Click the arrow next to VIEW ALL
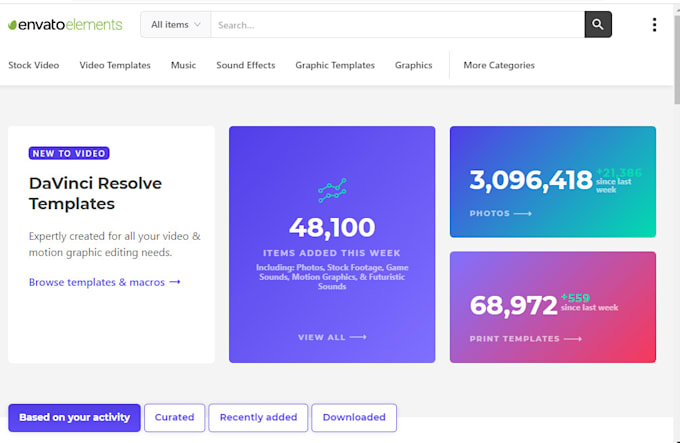Image resolution: width=680 pixels, height=443 pixels. 358,337
